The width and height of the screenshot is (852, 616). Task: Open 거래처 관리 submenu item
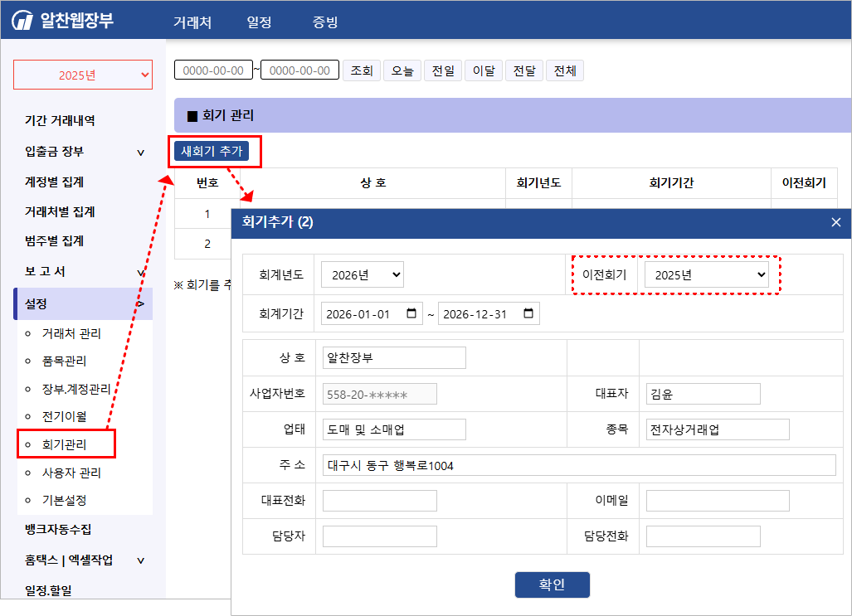click(x=71, y=333)
